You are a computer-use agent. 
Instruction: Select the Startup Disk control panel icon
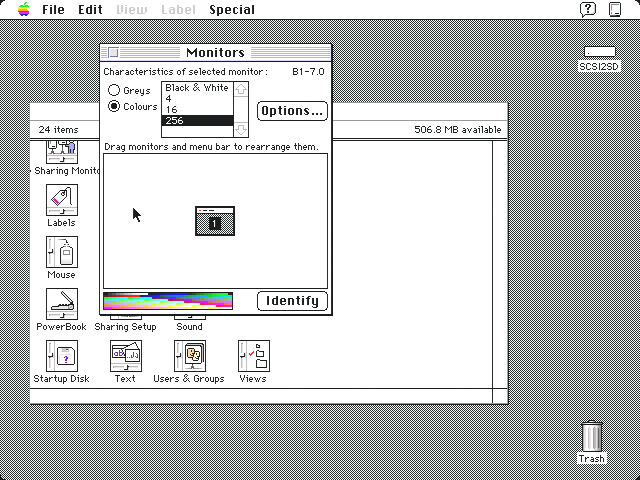(62, 356)
